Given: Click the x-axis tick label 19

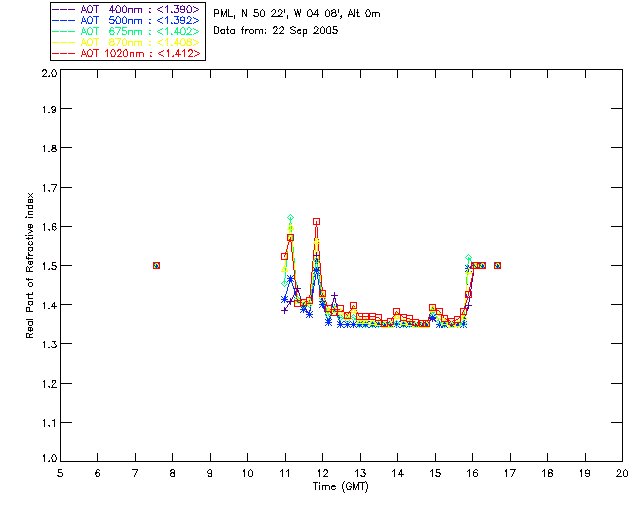Looking at the screenshot, I should tap(585, 473).
